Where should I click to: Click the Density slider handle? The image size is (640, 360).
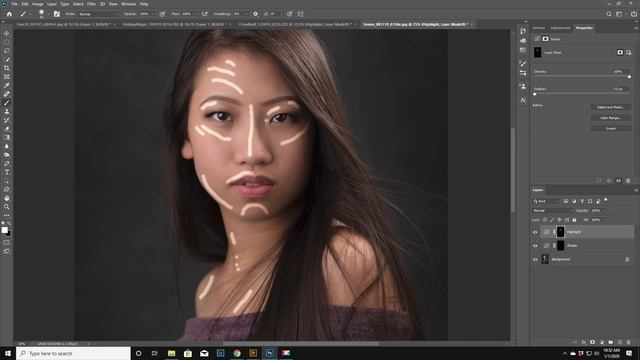point(629,77)
